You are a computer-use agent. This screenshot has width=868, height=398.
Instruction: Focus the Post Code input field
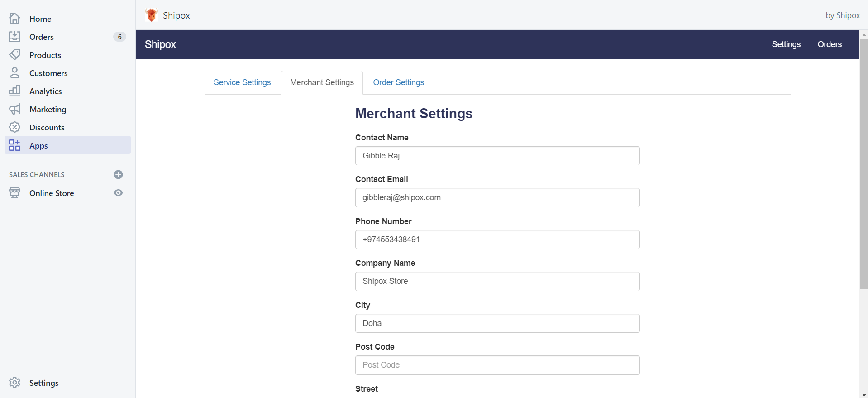coord(497,365)
